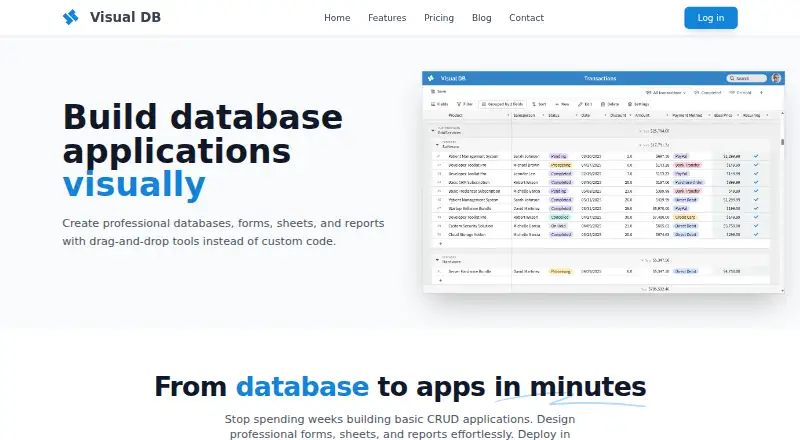The width and height of the screenshot is (800, 440).
Task: Go to the Features page
Action: pyautogui.click(x=387, y=18)
